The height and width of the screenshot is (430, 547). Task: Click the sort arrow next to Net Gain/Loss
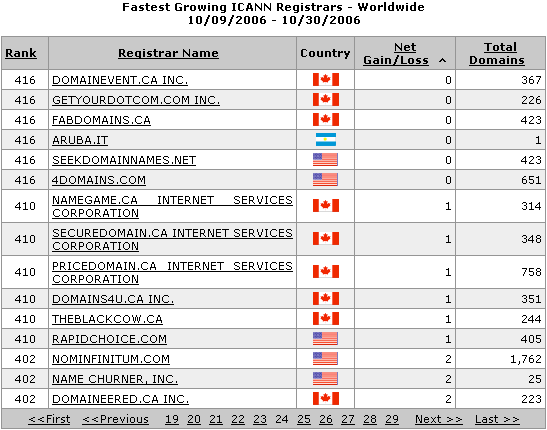pyautogui.click(x=442, y=60)
